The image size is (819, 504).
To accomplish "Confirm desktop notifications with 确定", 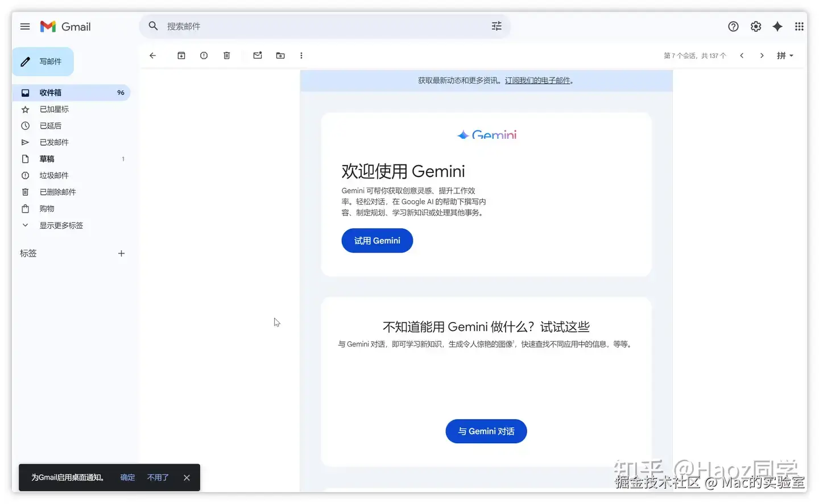I will click(127, 478).
